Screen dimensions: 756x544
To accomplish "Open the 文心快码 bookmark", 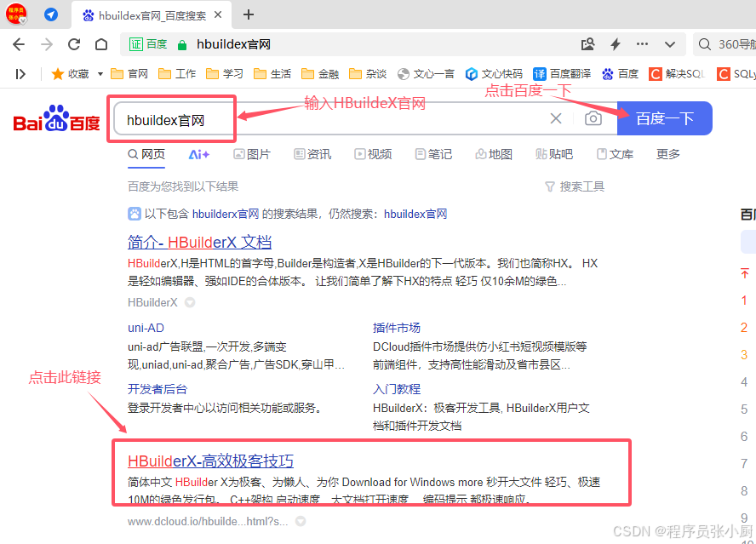I will (x=494, y=74).
